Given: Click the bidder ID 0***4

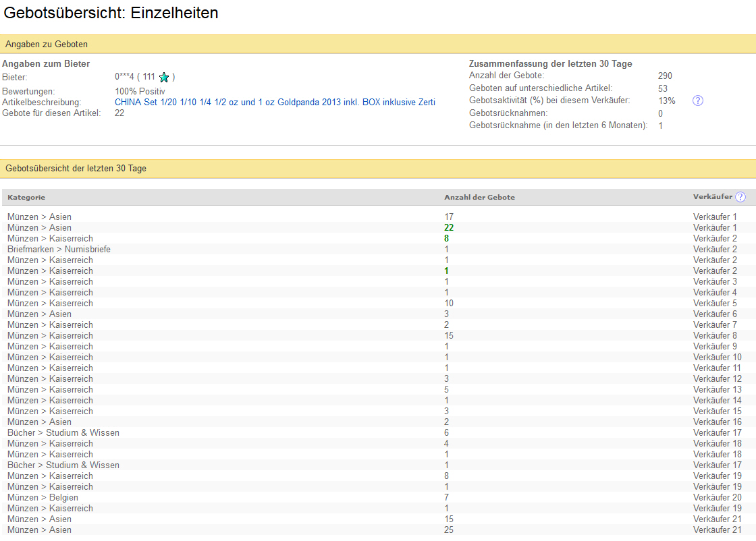Looking at the screenshot, I should coord(124,77).
